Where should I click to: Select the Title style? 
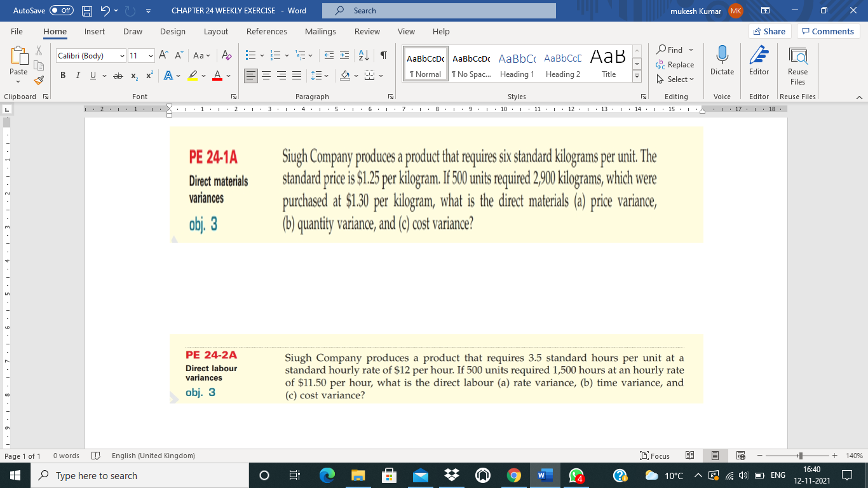[x=608, y=64]
